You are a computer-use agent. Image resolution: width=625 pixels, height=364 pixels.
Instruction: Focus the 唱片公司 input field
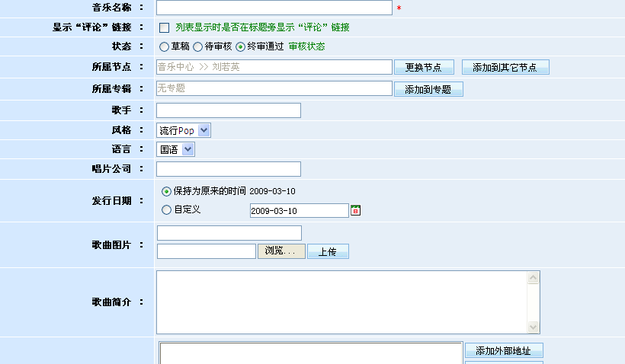pyautogui.click(x=228, y=169)
